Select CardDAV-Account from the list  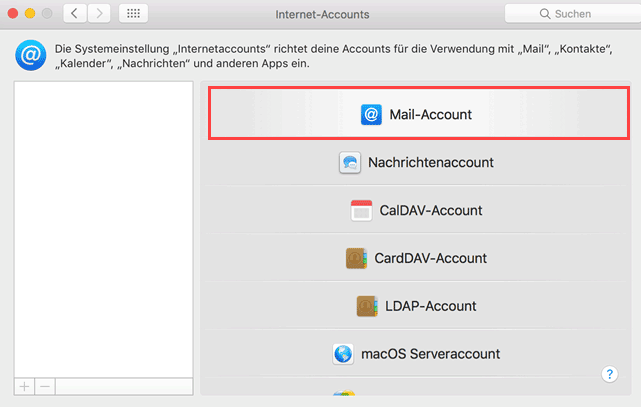(416, 258)
